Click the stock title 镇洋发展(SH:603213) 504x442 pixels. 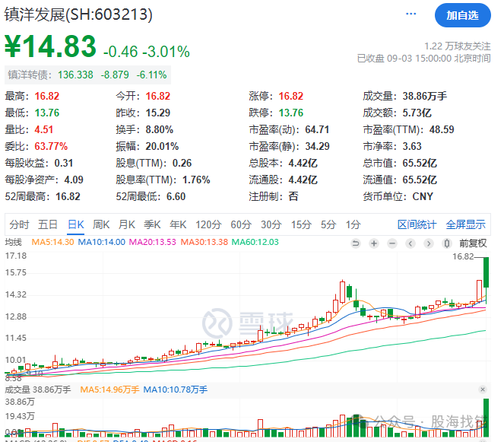pyautogui.click(x=78, y=14)
